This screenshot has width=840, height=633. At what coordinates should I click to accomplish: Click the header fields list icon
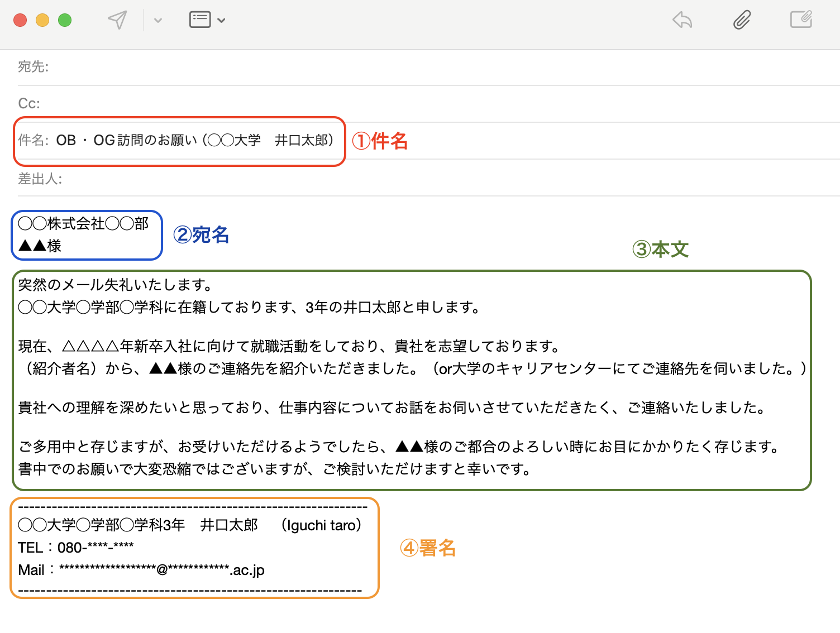(200, 20)
